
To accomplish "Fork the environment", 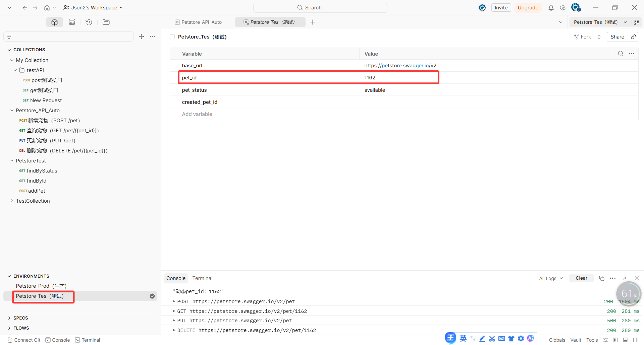I will [583, 37].
